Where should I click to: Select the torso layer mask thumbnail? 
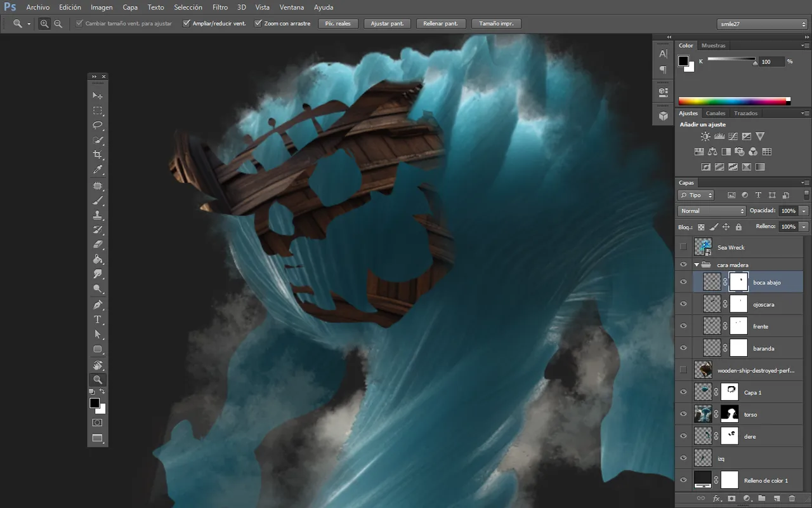pyautogui.click(x=730, y=414)
